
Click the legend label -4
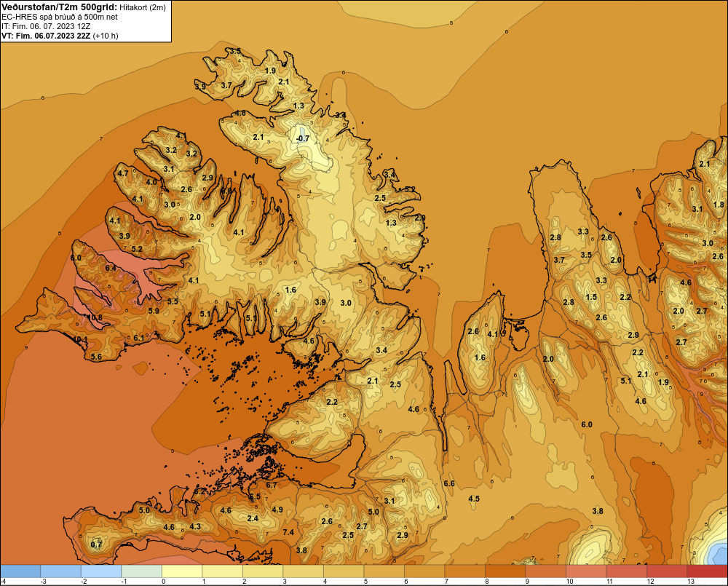point(3,582)
